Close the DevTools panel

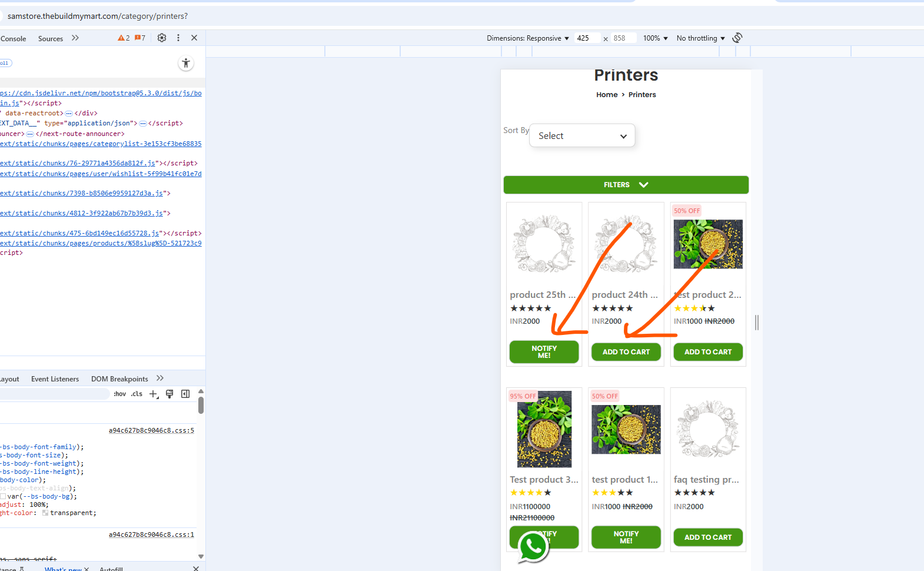[194, 38]
